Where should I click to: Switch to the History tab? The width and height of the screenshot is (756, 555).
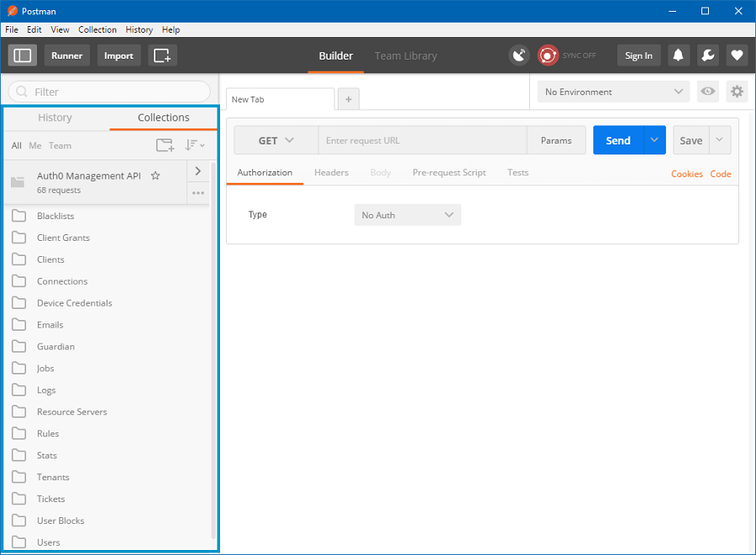(x=55, y=118)
